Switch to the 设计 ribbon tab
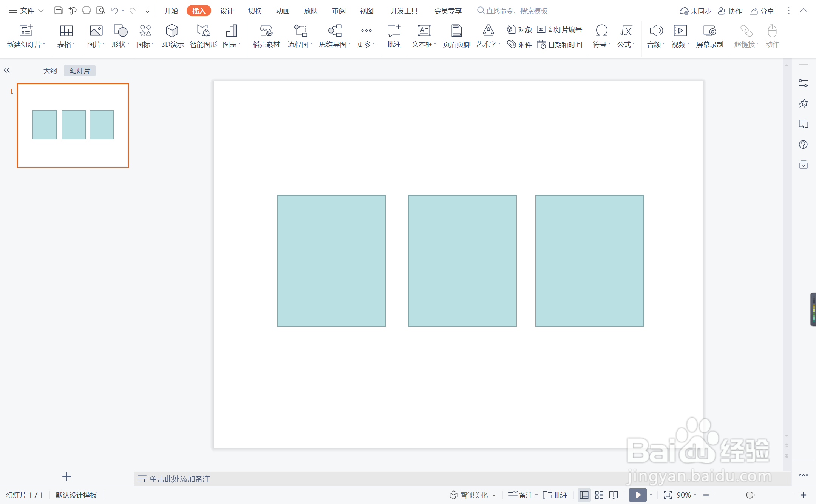 [227, 11]
